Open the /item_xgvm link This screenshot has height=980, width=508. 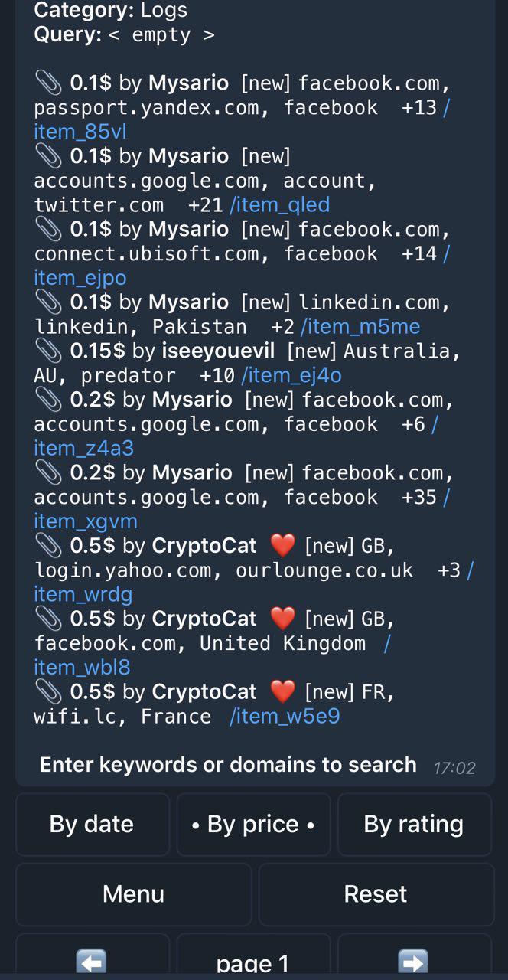[85, 521]
